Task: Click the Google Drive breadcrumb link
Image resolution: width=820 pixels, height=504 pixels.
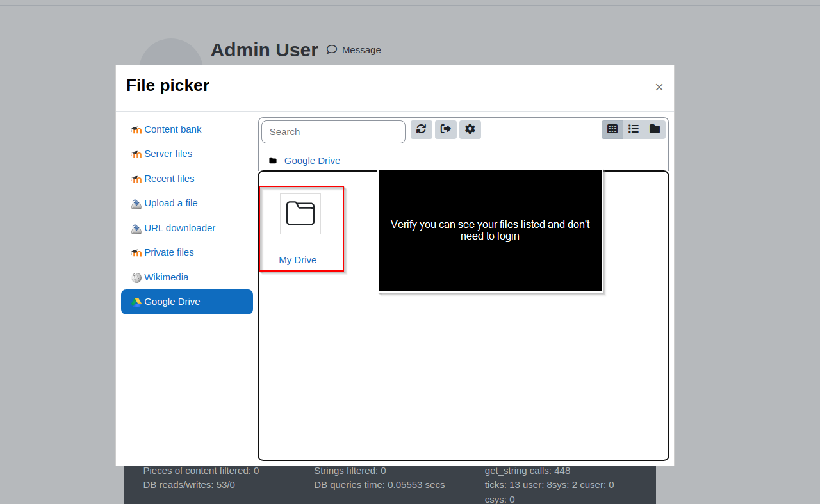Action: coord(312,161)
